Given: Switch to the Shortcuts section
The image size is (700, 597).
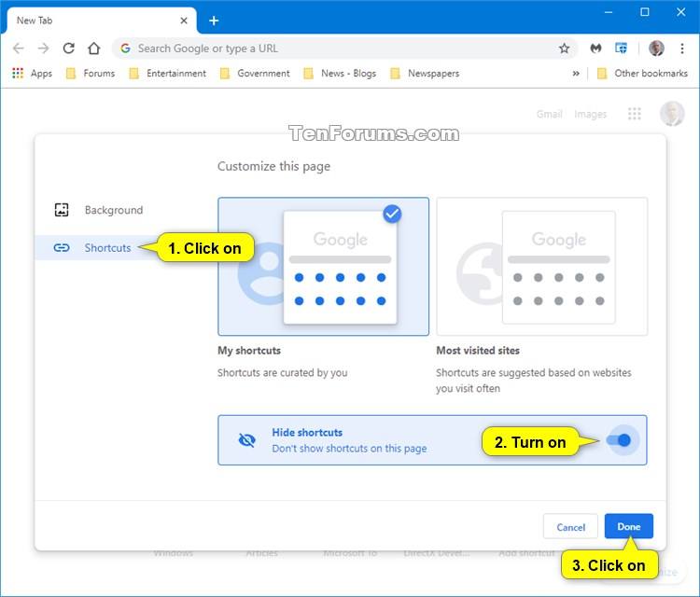Looking at the screenshot, I should pyautogui.click(x=107, y=247).
